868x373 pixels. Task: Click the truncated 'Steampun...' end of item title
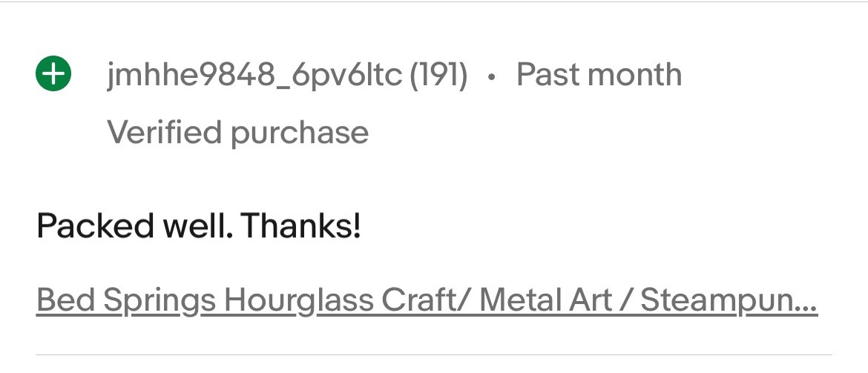point(729,300)
